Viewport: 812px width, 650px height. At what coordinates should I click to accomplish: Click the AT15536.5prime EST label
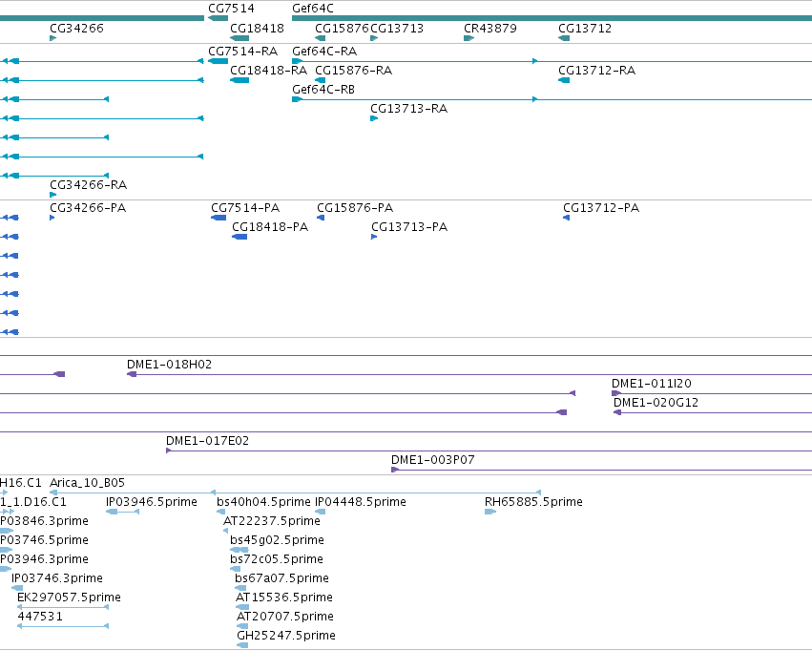(284, 598)
